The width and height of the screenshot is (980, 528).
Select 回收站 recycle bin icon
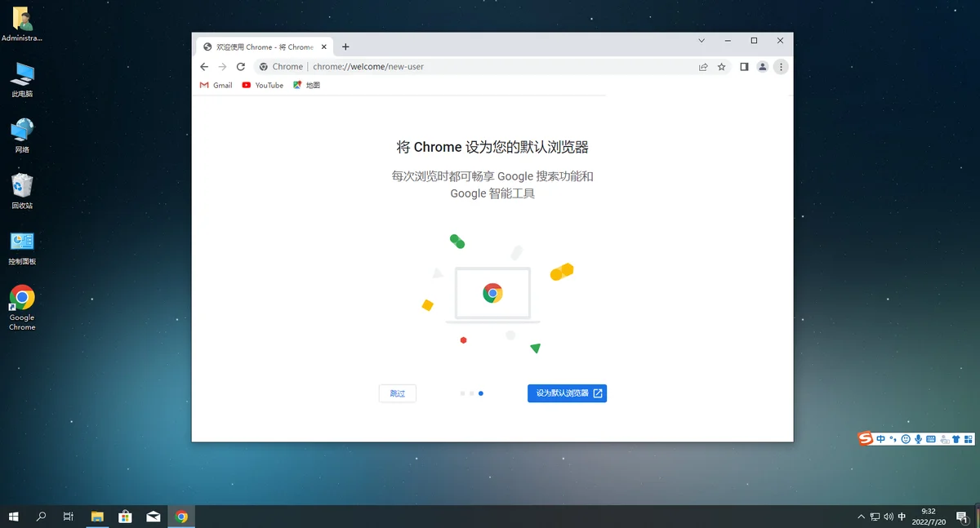[x=22, y=192]
